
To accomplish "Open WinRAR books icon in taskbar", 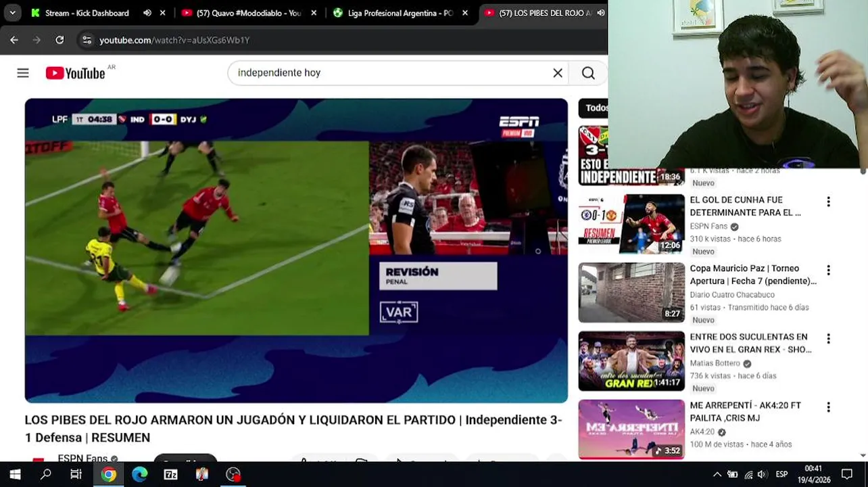I will click(201, 474).
